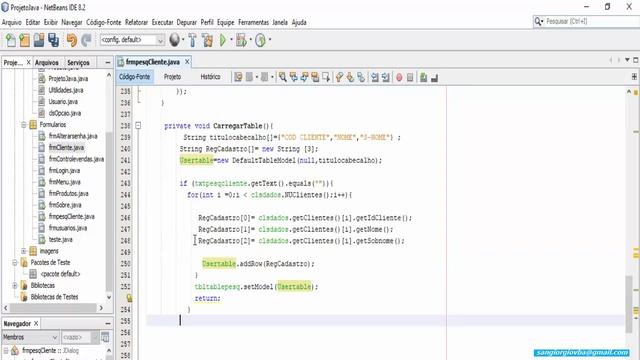Image resolution: width=640 pixels, height=360 pixels.
Task: Expand the Bibliotecas node
Action: click(x=15, y=285)
